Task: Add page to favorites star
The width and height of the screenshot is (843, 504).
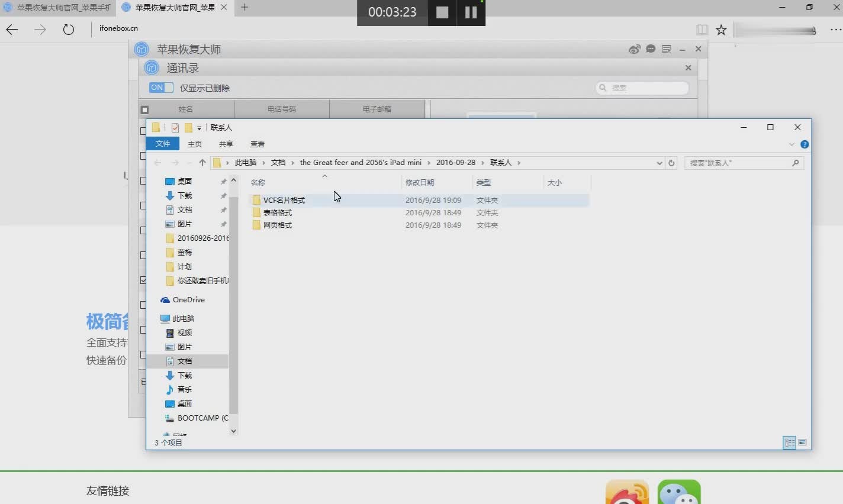Action: tap(721, 30)
